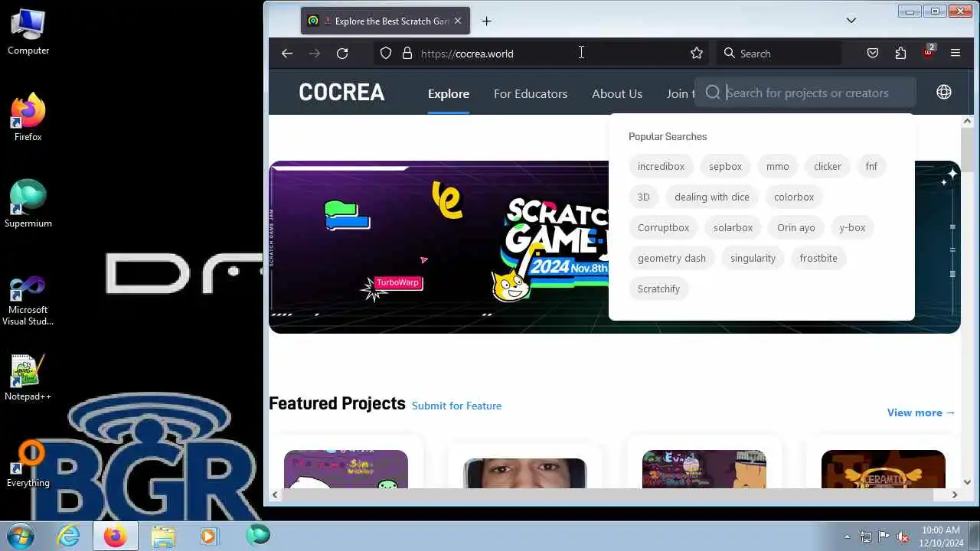Select the solarbox popular search tag
980x551 pixels.
(733, 227)
